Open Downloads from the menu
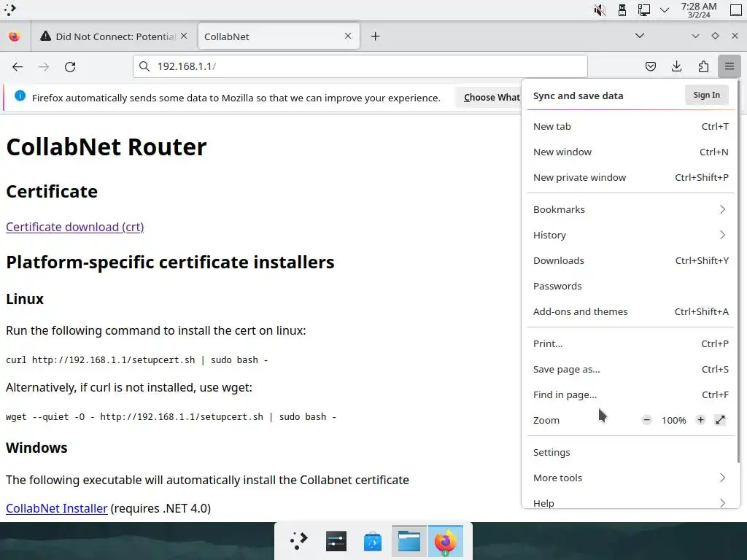 tap(631, 260)
